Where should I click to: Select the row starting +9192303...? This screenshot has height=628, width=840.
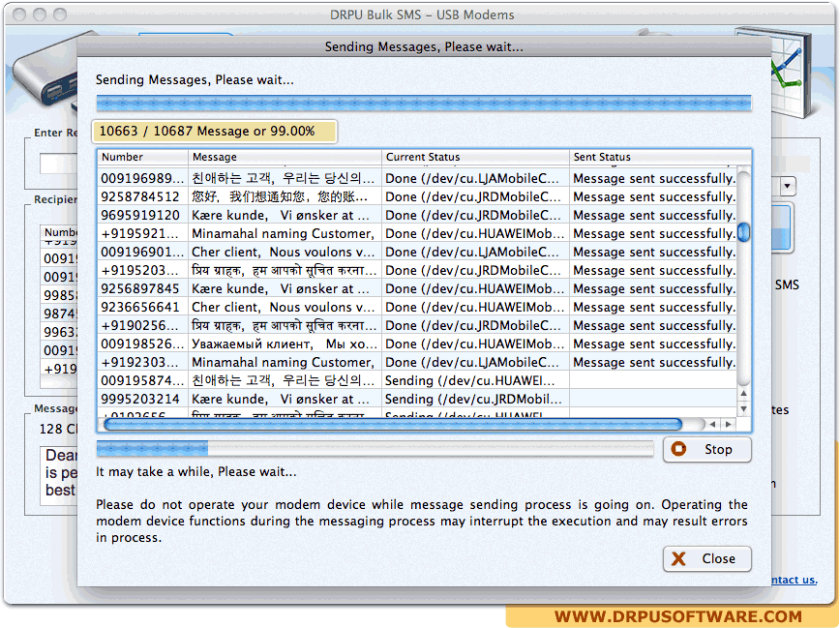tap(417, 362)
